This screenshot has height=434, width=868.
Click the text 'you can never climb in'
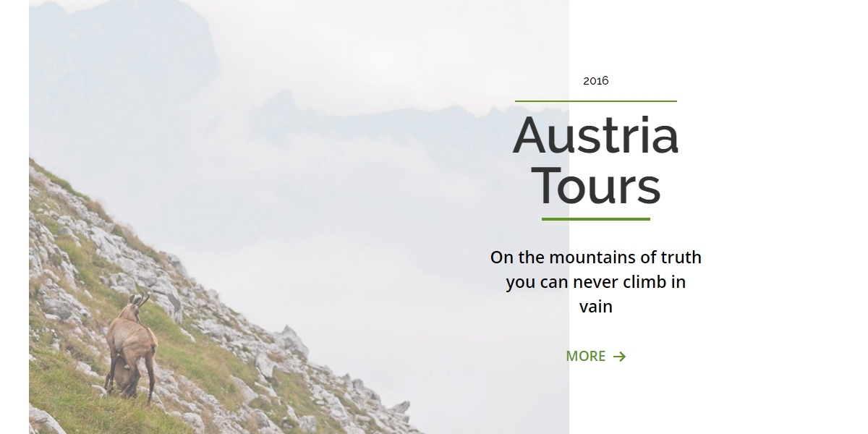pos(596,282)
